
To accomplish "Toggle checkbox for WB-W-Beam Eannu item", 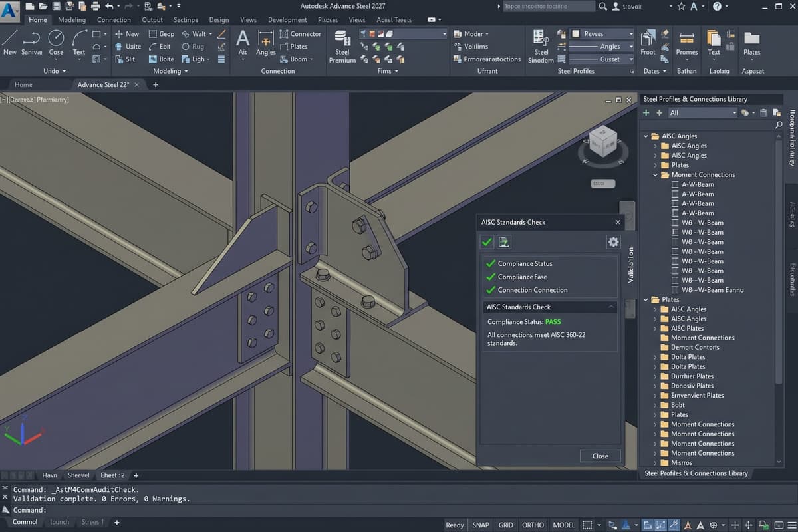I will [x=676, y=290].
